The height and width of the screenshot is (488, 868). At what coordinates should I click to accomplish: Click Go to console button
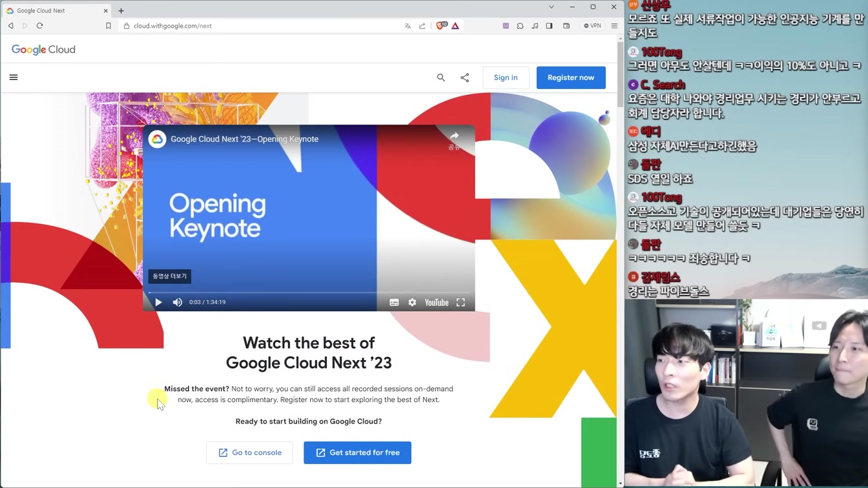[x=249, y=452]
